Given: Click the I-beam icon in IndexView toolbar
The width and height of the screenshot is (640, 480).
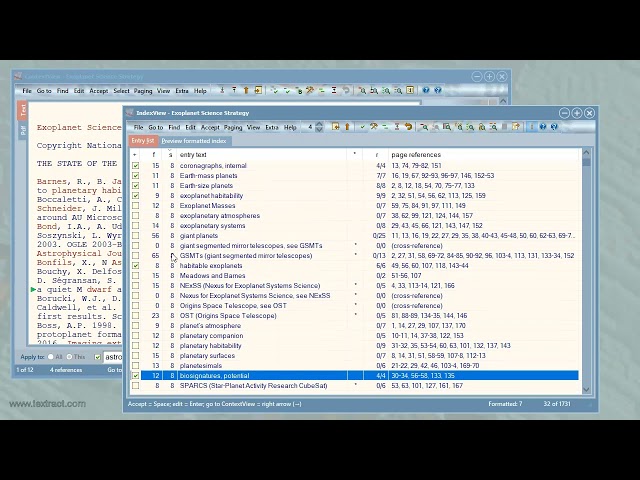Looking at the screenshot, I should pyautogui.click(x=397, y=127).
